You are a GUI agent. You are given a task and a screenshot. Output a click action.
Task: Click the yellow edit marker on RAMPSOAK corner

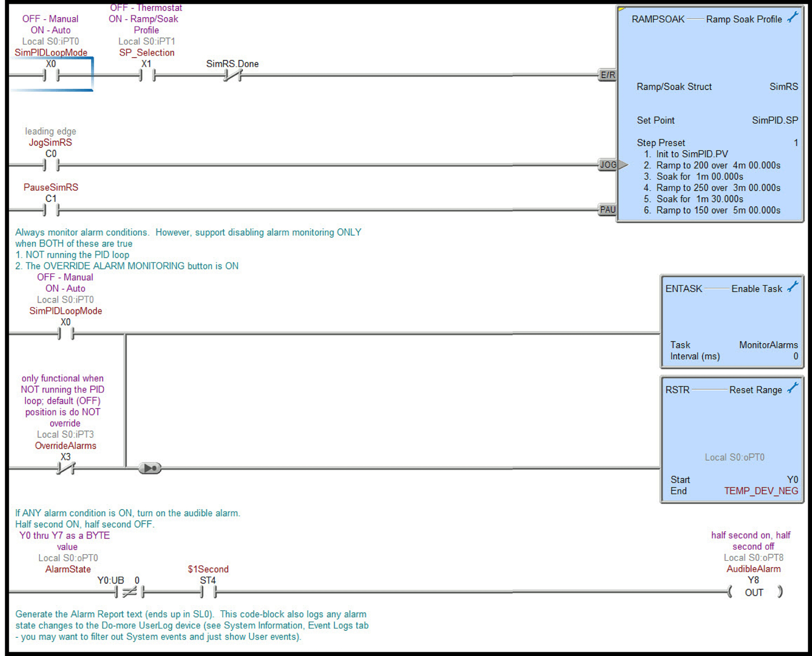click(620, 9)
